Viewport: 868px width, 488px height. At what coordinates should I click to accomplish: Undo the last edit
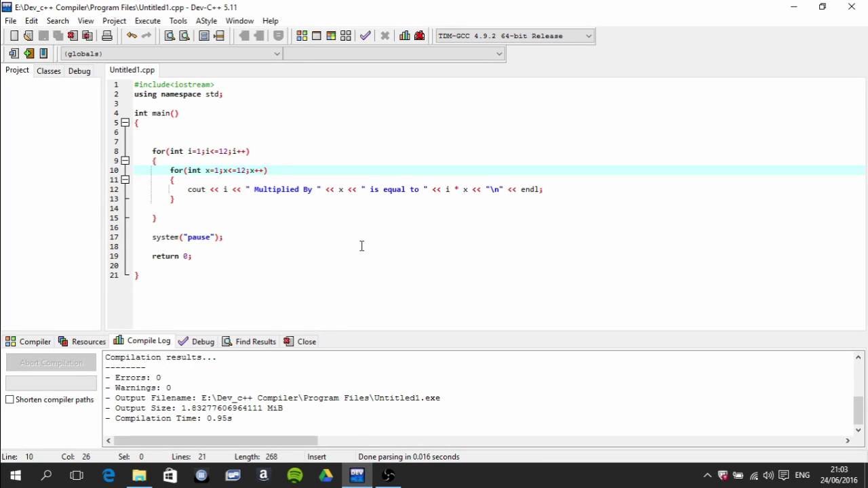(132, 36)
